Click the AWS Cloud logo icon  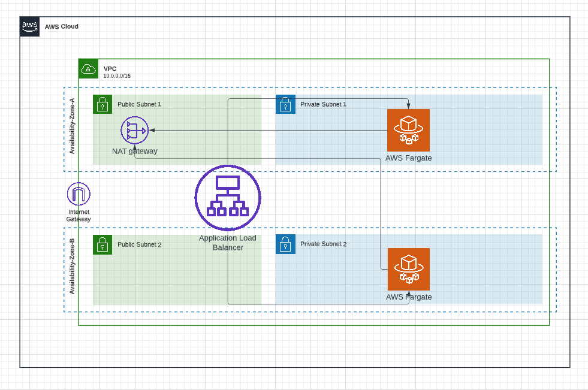click(29, 26)
